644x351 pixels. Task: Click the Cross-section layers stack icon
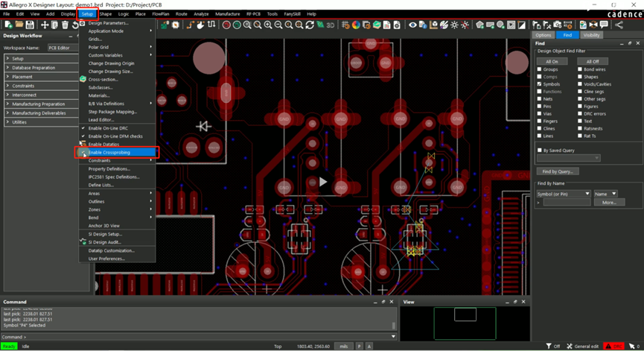click(377, 25)
